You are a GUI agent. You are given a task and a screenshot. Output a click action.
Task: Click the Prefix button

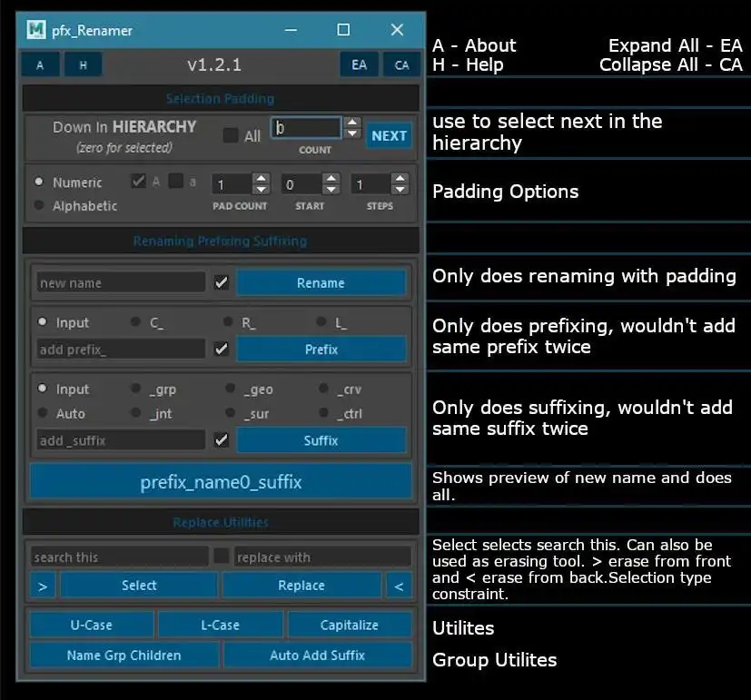pyautogui.click(x=321, y=350)
